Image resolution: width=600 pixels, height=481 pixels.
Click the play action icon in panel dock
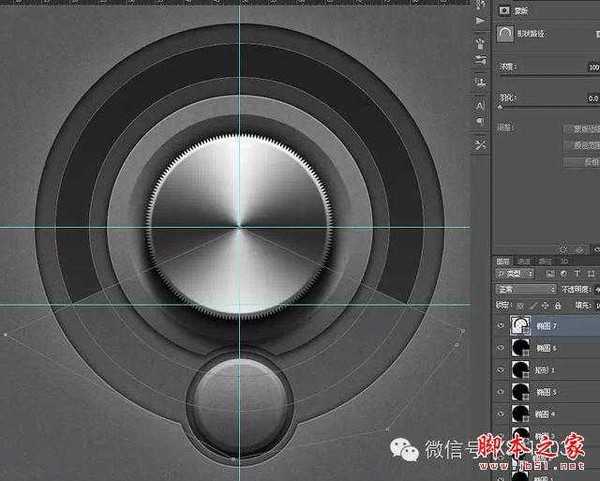coord(481,20)
